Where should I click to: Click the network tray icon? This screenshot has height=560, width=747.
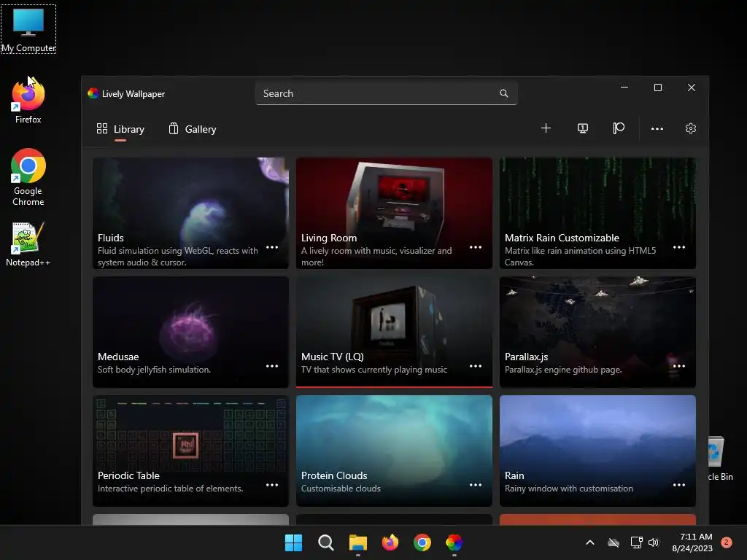(x=636, y=542)
